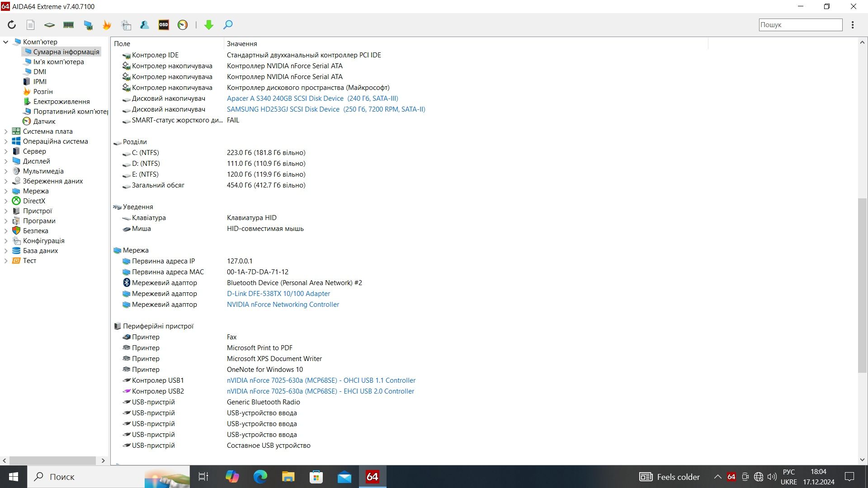This screenshot has width=868, height=488.
Task: Open Microsoft Store from the taskbar
Action: pos(316,477)
